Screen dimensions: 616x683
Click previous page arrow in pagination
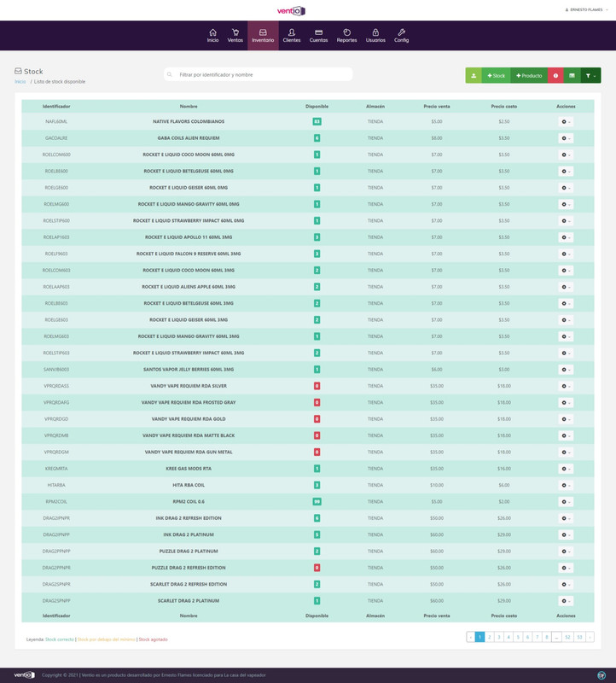[x=471, y=637]
